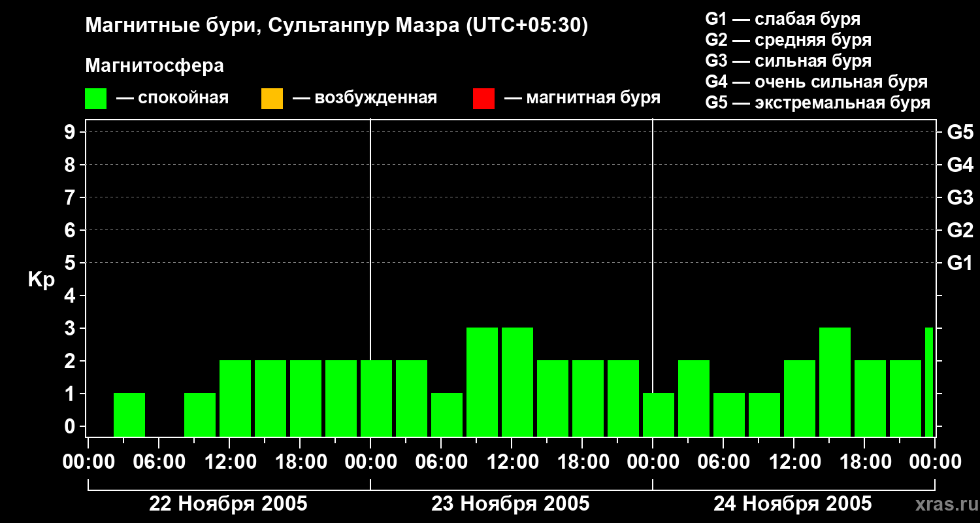The width and height of the screenshot is (980, 523).
Task: Click the red 'магнитная буря' legend swatch
Action: click(483, 99)
